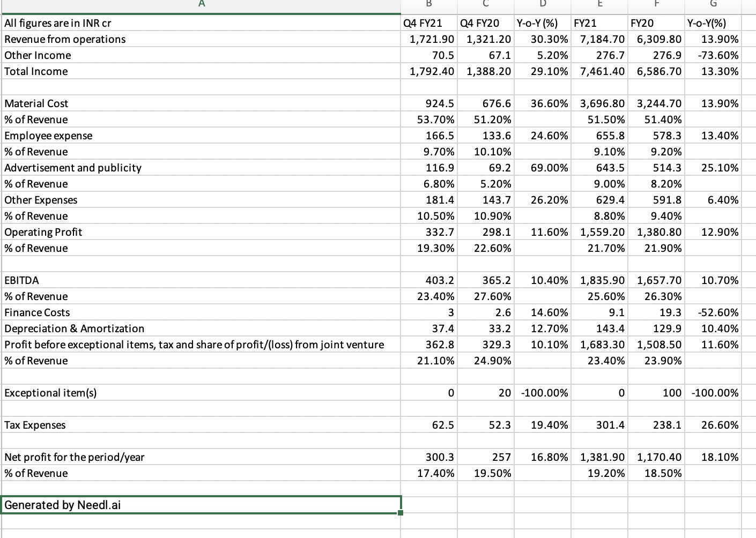The width and height of the screenshot is (756, 538).
Task: Select the -73.60% Other Income cell
Action: pyautogui.click(x=713, y=55)
